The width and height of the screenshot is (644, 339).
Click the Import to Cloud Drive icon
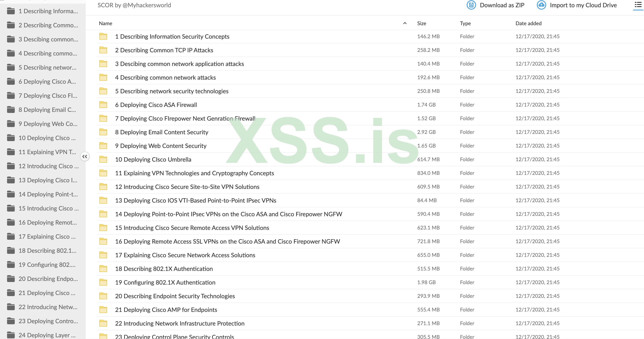tap(541, 5)
